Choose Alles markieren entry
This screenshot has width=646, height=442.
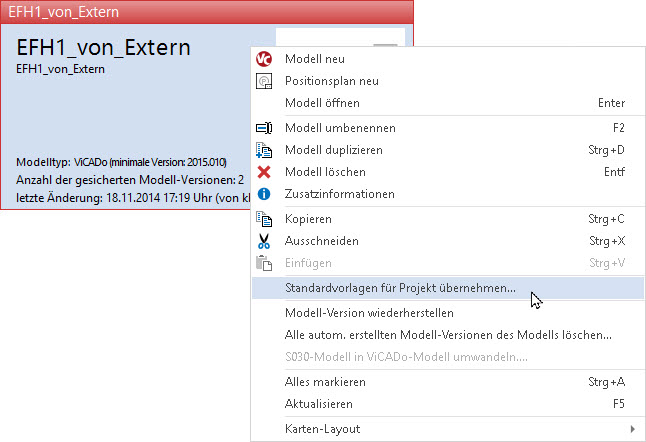tap(447, 382)
